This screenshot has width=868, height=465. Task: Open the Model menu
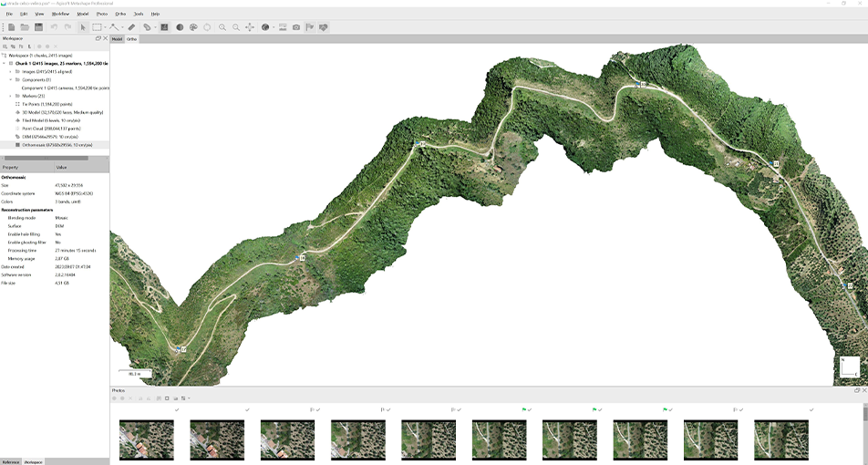coord(82,14)
